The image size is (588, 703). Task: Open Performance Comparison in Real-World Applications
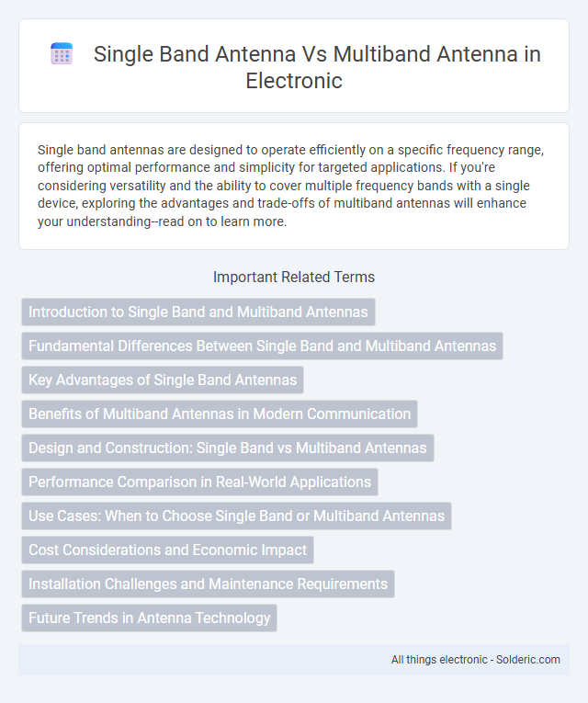[x=200, y=482]
